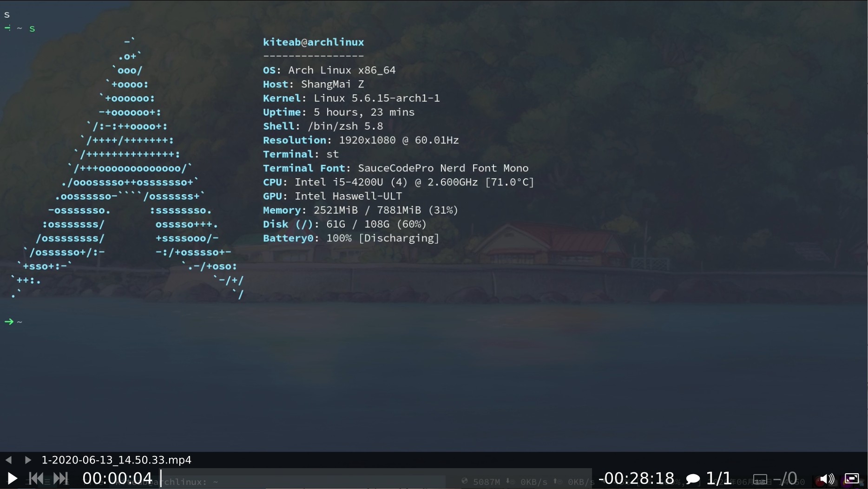Toggle the elapsed time display 00:00:04
This screenshot has width=868, height=489.
117,478
